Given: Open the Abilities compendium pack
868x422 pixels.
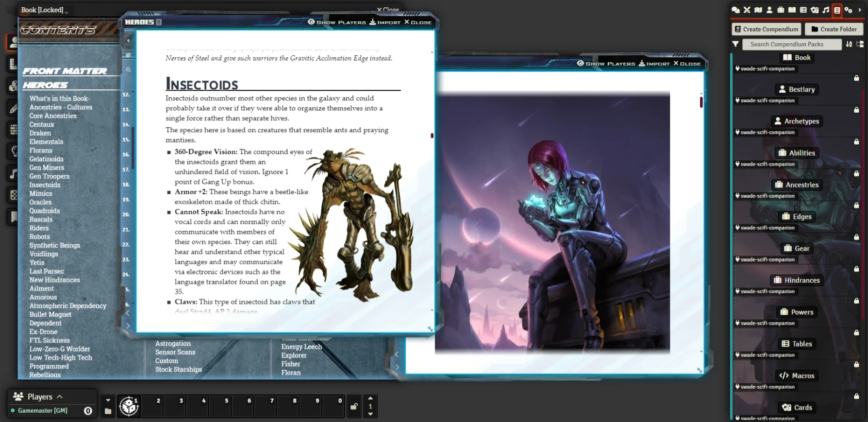Looking at the screenshot, I should point(797,153).
